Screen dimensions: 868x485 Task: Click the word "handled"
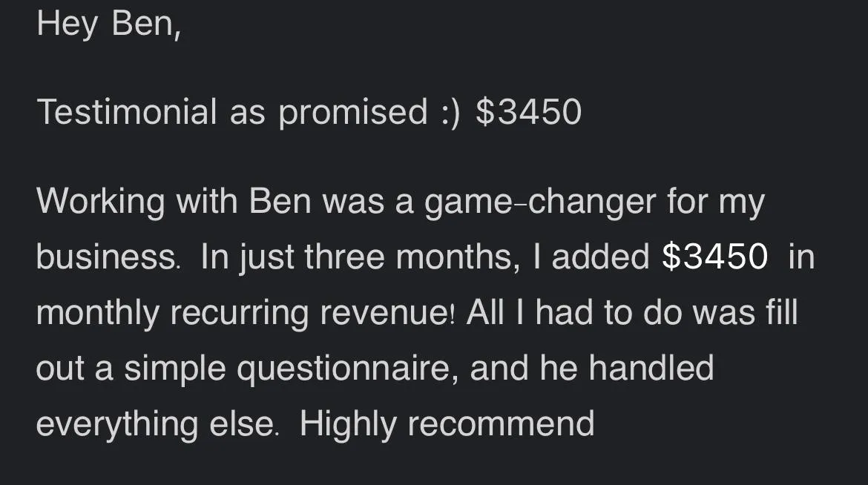pos(651,367)
